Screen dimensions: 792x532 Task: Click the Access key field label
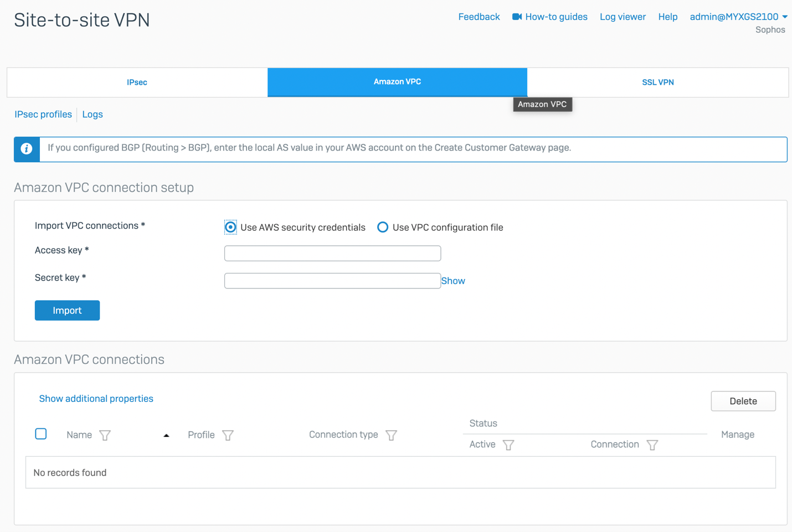coord(62,250)
